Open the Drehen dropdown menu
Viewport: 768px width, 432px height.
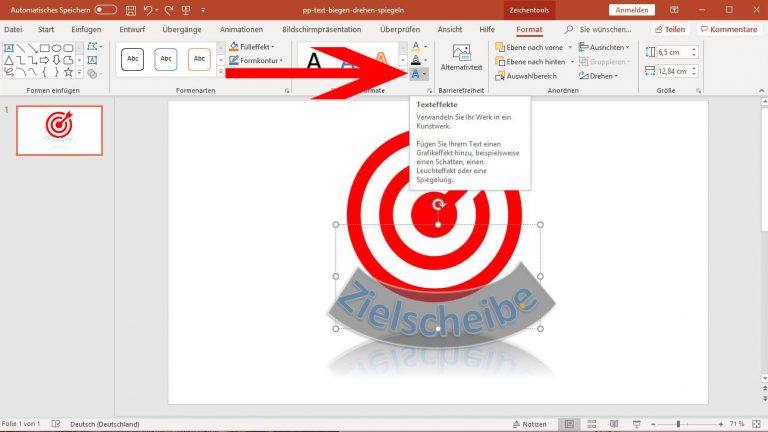coord(607,75)
